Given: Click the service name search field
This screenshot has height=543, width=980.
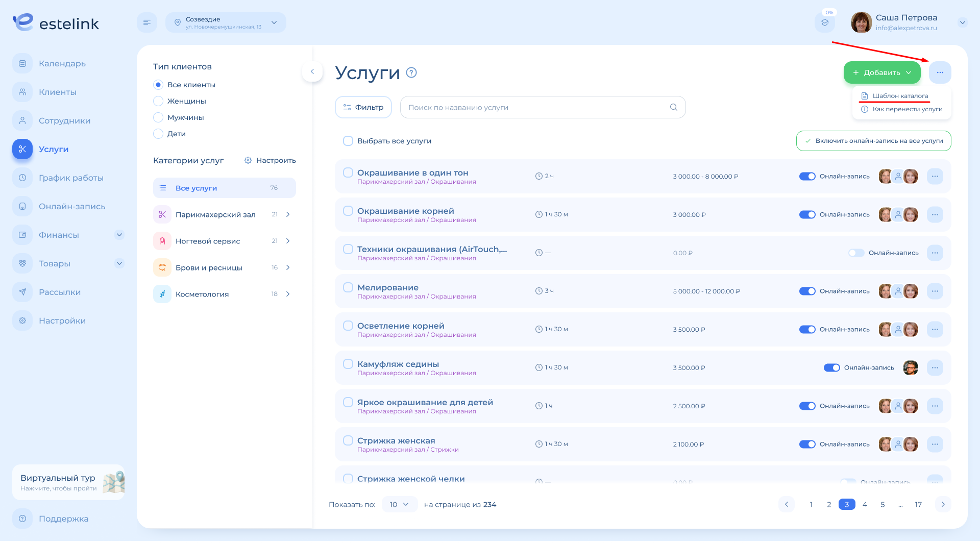Looking at the screenshot, I should click(536, 107).
